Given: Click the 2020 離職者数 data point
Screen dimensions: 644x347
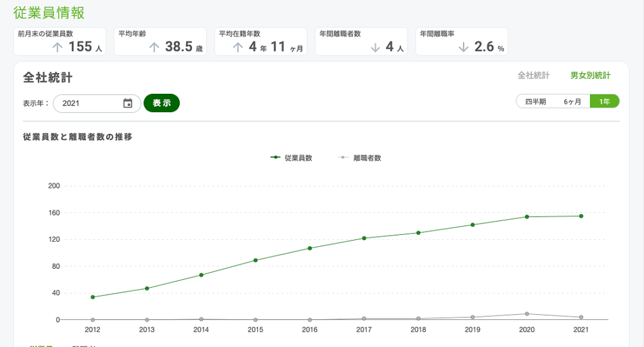Looking at the screenshot, I should (x=527, y=314).
